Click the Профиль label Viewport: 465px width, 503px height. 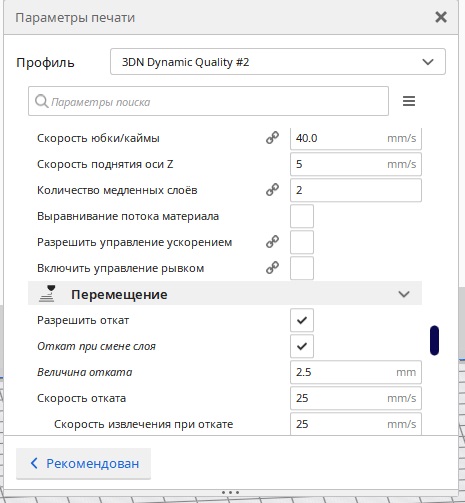pos(45,62)
